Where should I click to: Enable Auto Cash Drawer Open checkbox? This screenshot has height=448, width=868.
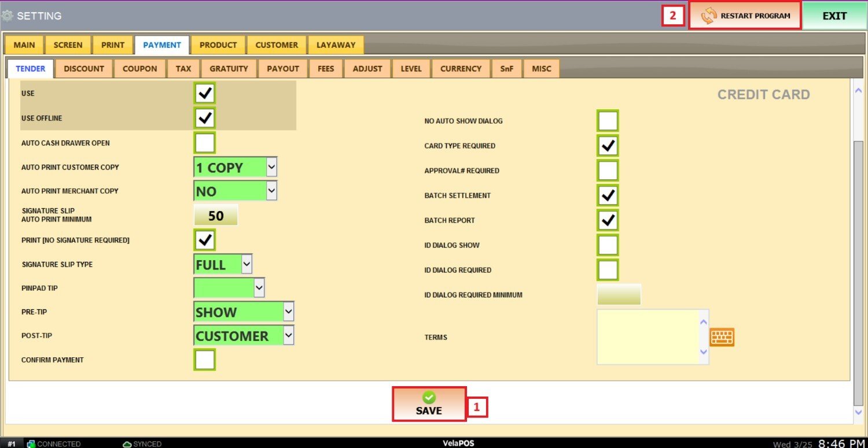tap(205, 143)
